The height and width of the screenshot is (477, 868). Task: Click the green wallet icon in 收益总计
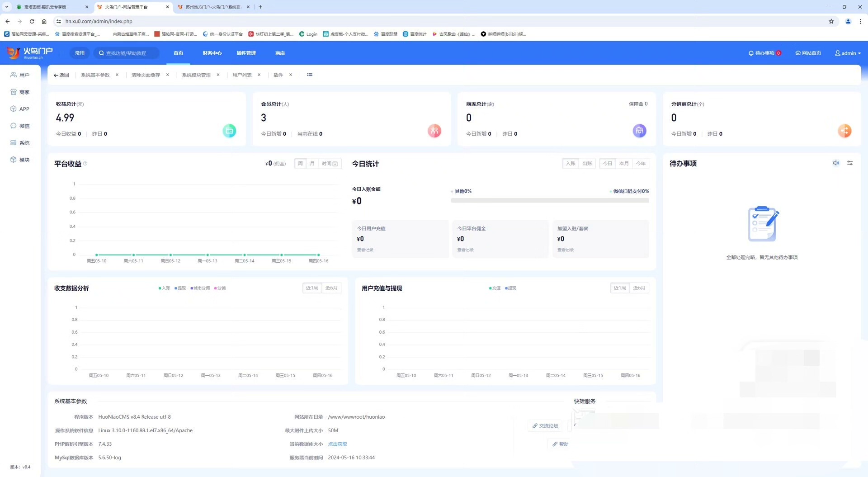[229, 131]
